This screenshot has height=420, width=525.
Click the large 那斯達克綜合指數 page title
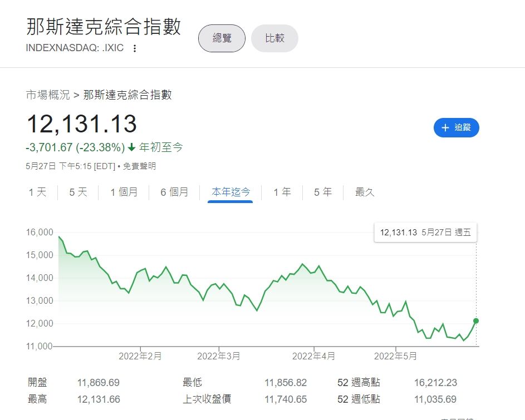[104, 27]
